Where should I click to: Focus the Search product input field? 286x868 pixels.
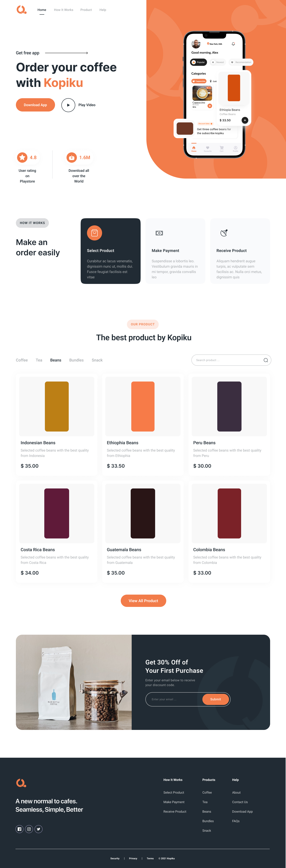pos(226,360)
